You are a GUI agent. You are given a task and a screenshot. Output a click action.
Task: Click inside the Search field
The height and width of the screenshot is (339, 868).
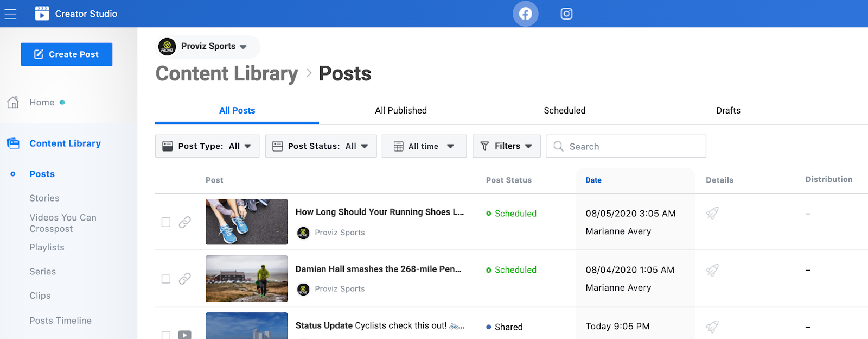coord(626,146)
